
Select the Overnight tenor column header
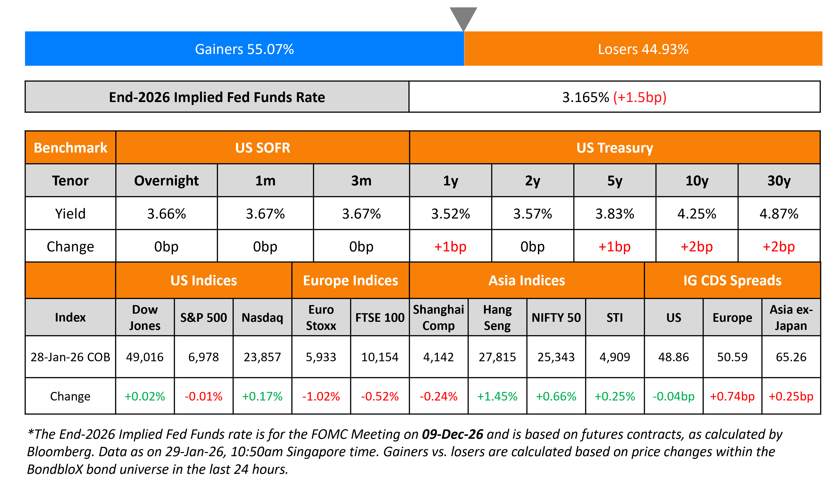point(166,181)
